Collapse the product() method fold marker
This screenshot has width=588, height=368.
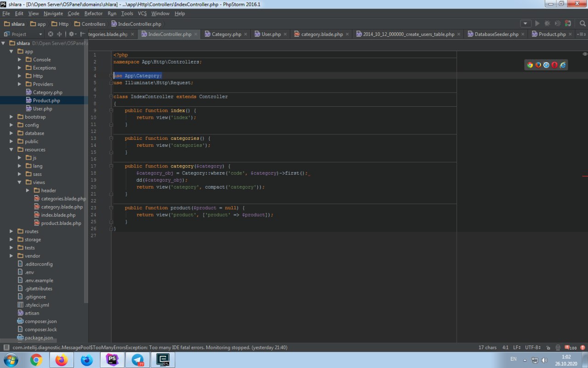tap(111, 208)
